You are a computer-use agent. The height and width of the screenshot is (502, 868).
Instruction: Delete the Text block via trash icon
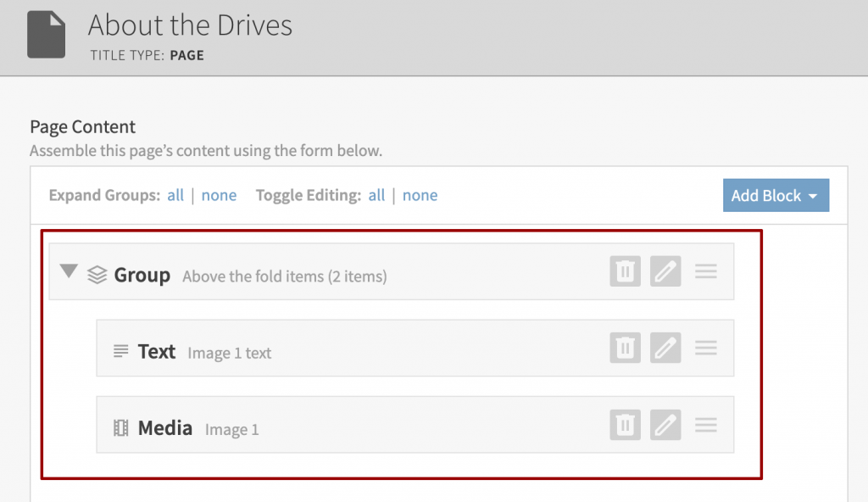click(625, 348)
